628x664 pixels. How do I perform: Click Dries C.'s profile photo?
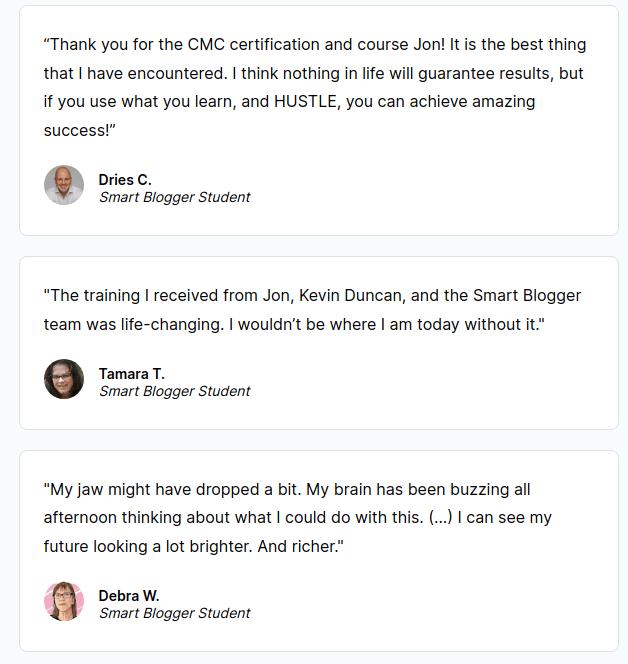pyautogui.click(x=64, y=186)
